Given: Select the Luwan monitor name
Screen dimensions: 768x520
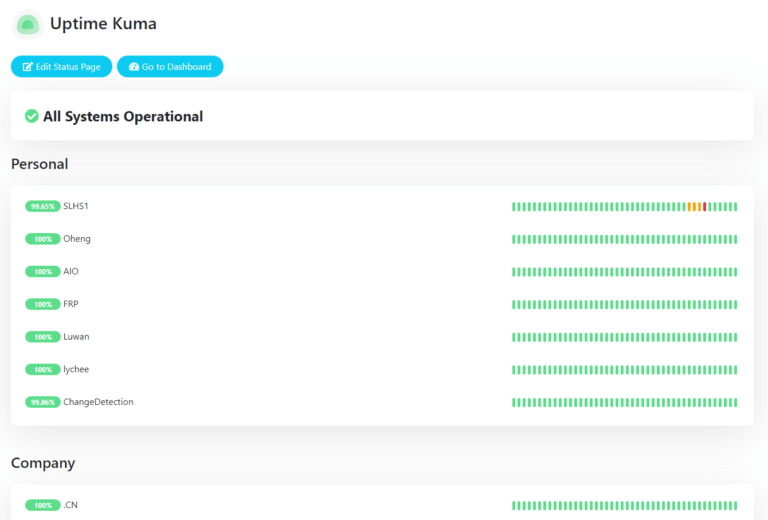Looking at the screenshot, I should [x=76, y=337].
